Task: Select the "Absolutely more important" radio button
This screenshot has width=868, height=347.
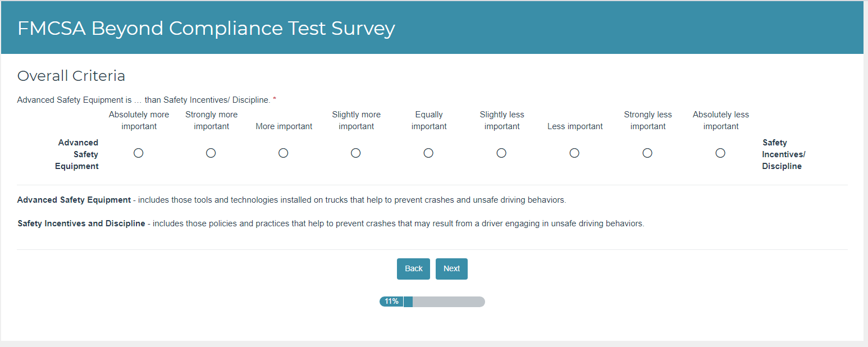Action: [x=139, y=153]
